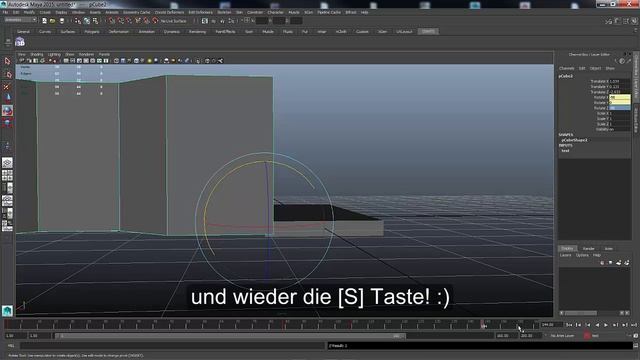The image size is (640, 360).
Task: Select the arrow Select tool
Action: tap(7, 61)
